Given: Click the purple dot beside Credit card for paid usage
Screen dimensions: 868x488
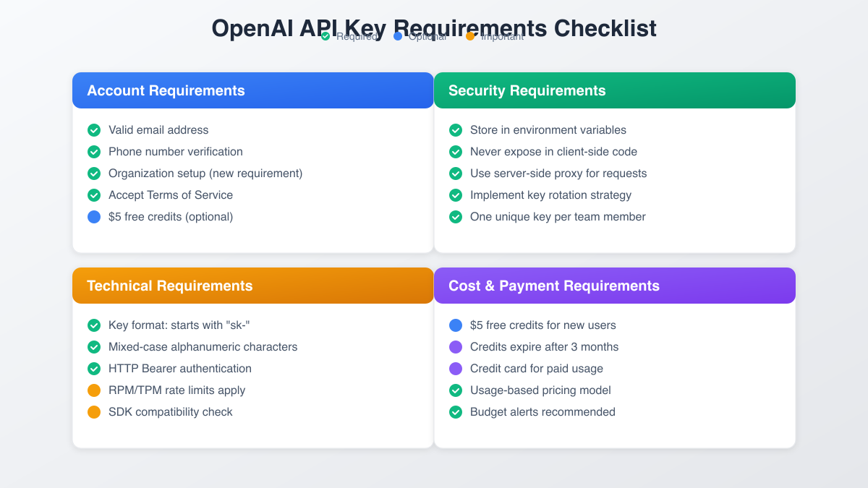Looking at the screenshot, I should tap(456, 369).
